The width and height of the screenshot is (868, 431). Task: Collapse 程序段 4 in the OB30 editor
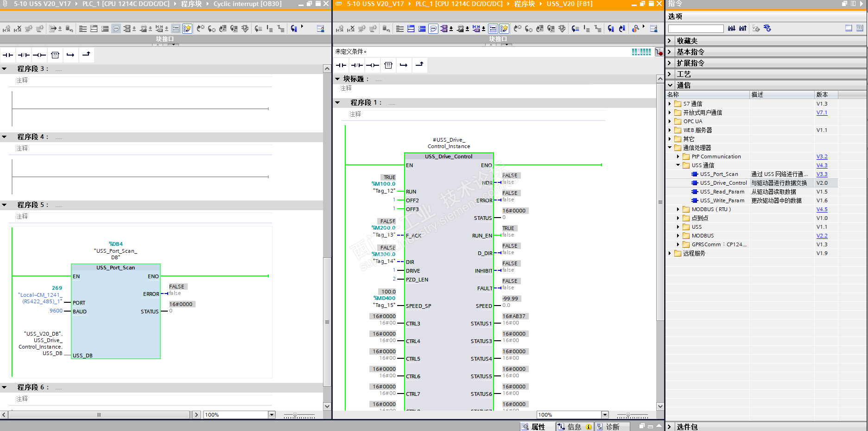click(x=5, y=137)
